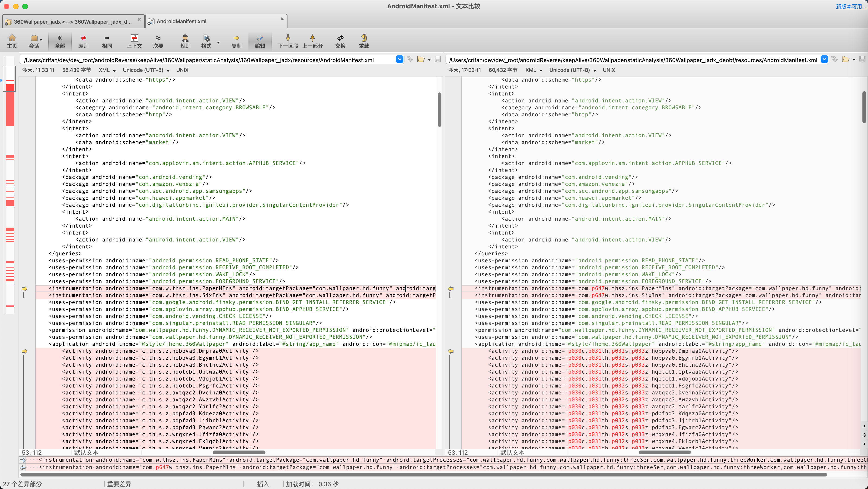
Task: Open the left folder icon dropdown arrow
Action: click(x=429, y=60)
